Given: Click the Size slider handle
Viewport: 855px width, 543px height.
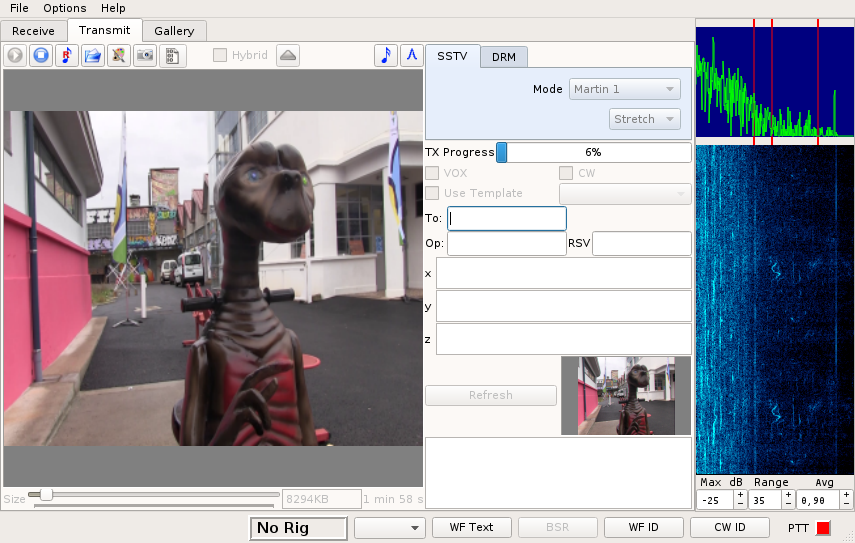Looking at the screenshot, I should tap(46, 494).
